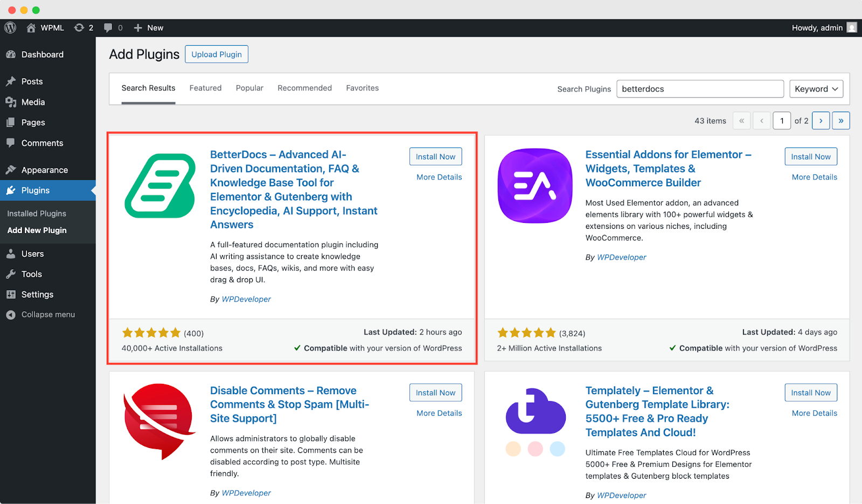Click the "43 items" count text
Viewport: 862px width, 504px height.
tap(710, 121)
